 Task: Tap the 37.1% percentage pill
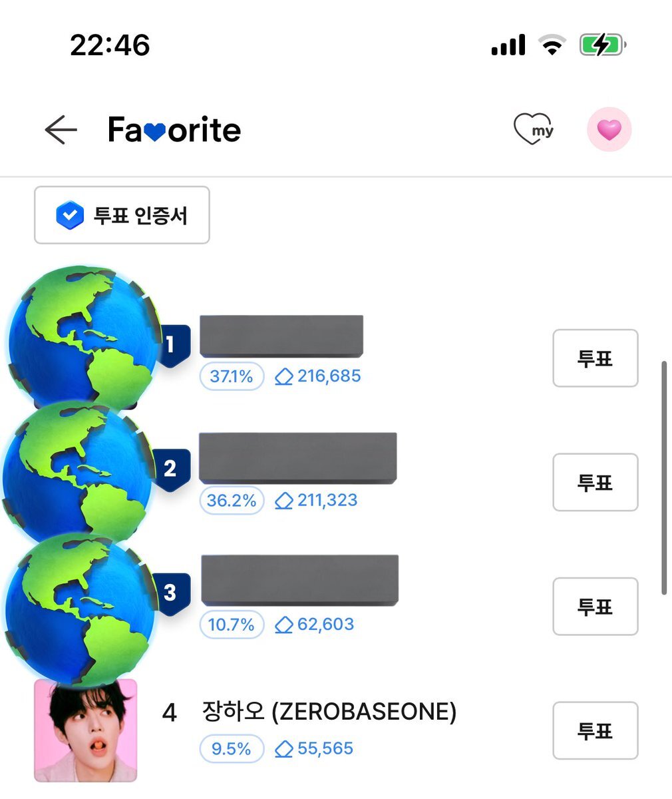pyautogui.click(x=232, y=377)
